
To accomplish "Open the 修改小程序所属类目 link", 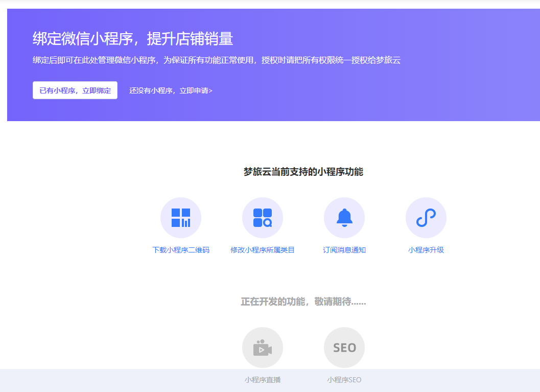I will (263, 250).
